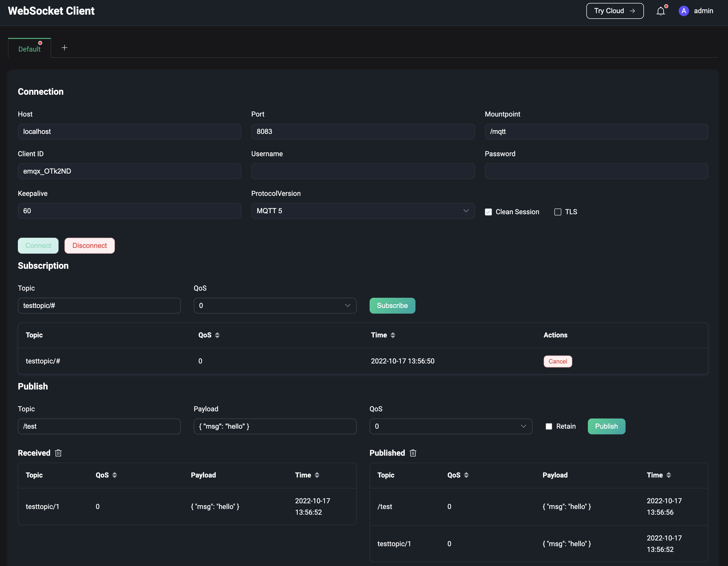Clear Published messages with trash icon
The height and width of the screenshot is (566, 728).
click(413, 453)
